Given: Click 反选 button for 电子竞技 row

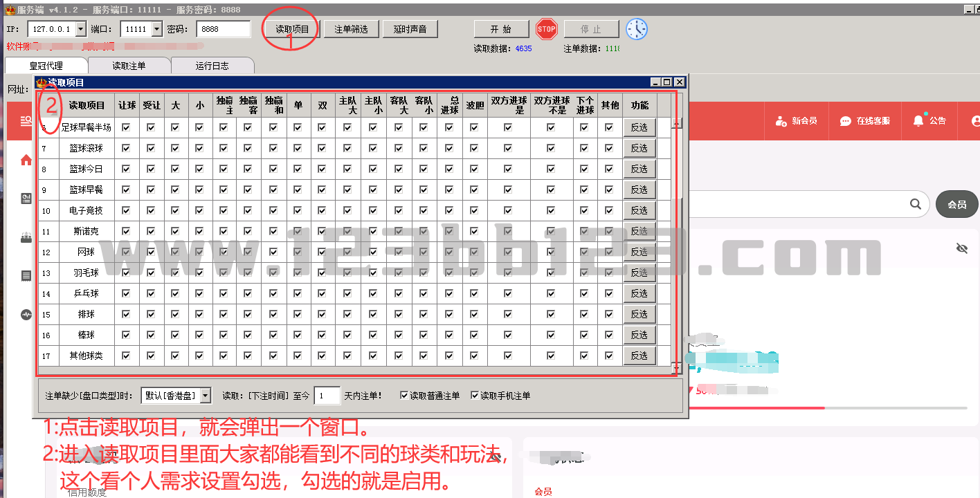Looking at the screenshot, I should pos(639,210).
